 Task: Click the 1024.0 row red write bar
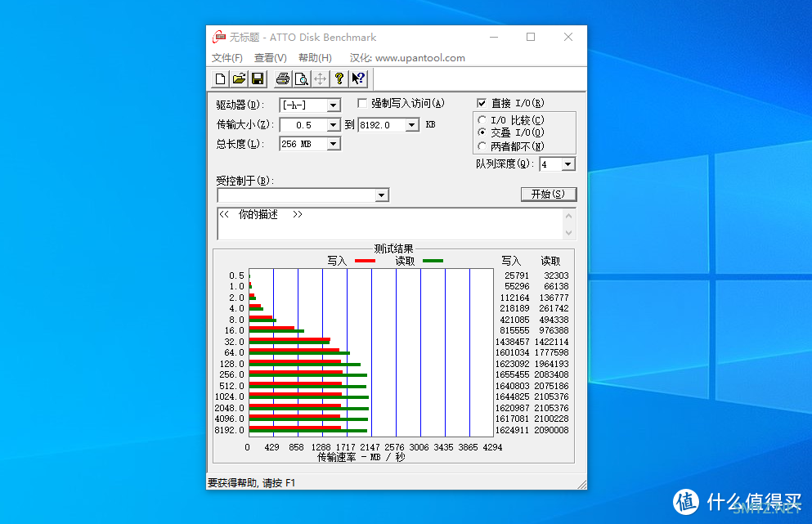pos(295,394)
